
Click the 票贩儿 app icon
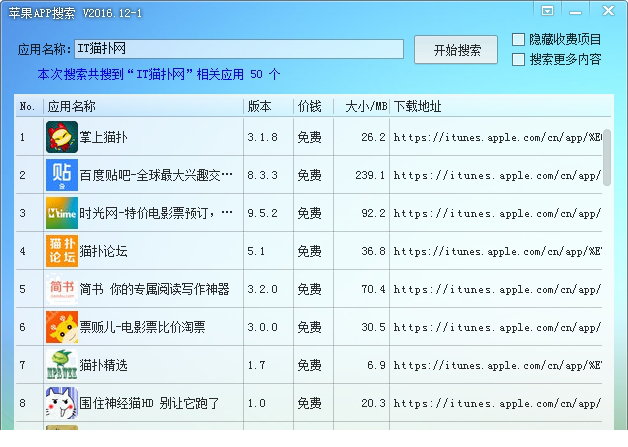tap(62, 327)
